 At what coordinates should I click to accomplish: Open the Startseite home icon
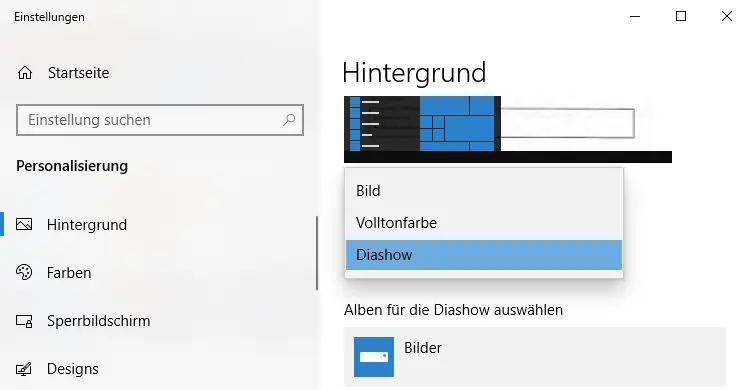(25, 73)
